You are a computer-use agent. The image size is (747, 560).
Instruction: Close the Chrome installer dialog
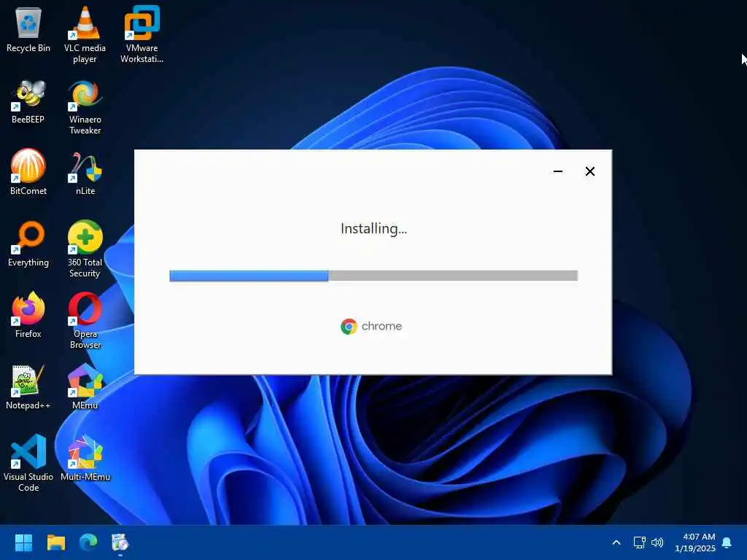coord(589,171)
